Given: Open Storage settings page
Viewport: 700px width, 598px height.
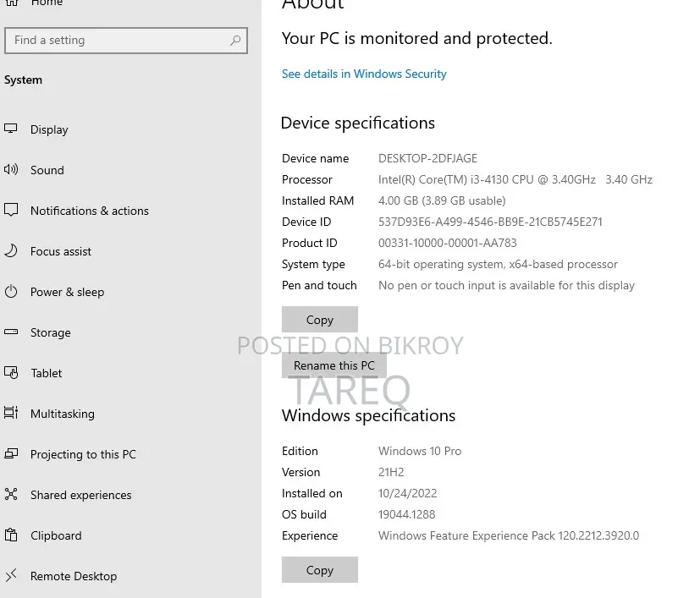Looking at the screenshot, I should coord(51,332).
